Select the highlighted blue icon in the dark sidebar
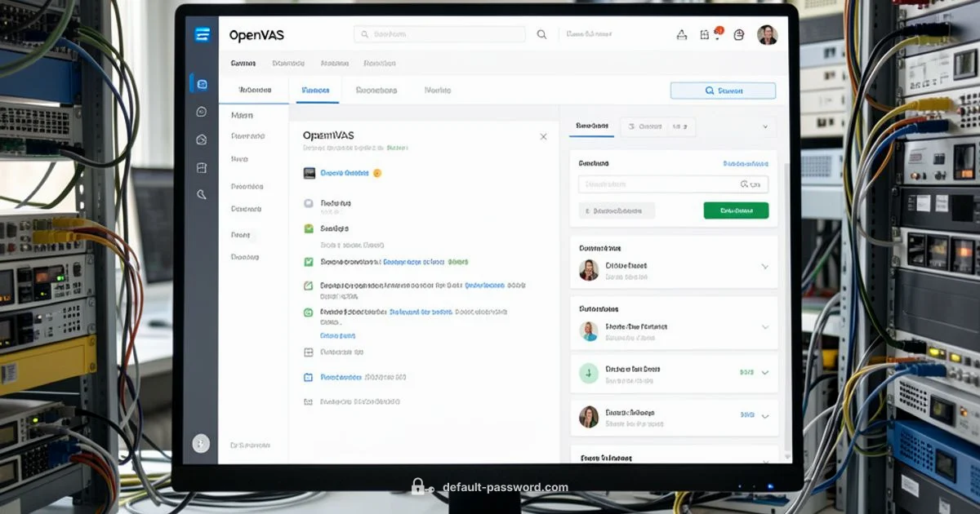The image size is (980, 514). coord(202,83)
